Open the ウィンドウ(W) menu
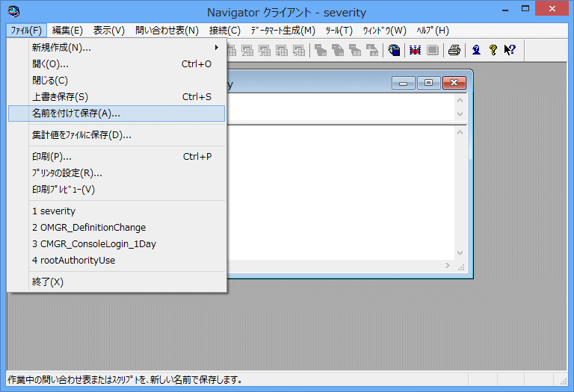The width and height of the screenshot is (574, 392). click(385, 31)
